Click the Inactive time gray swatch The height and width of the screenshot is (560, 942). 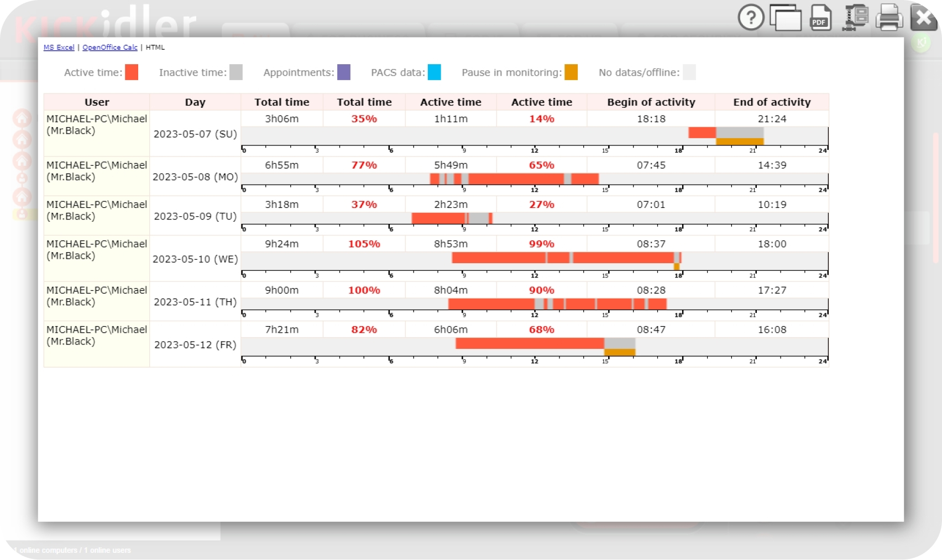[236, 72]
